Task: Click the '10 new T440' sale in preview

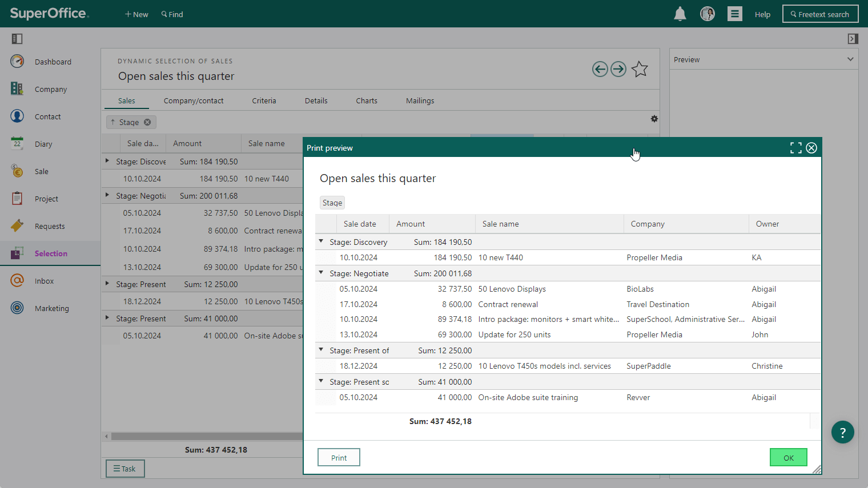Action: [501, 257]
